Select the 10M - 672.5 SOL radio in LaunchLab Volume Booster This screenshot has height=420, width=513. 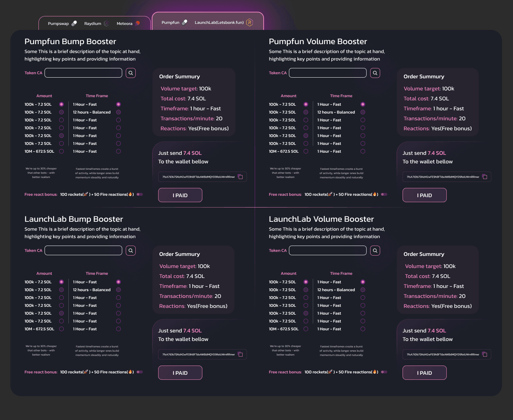click(x=306, y=329)
